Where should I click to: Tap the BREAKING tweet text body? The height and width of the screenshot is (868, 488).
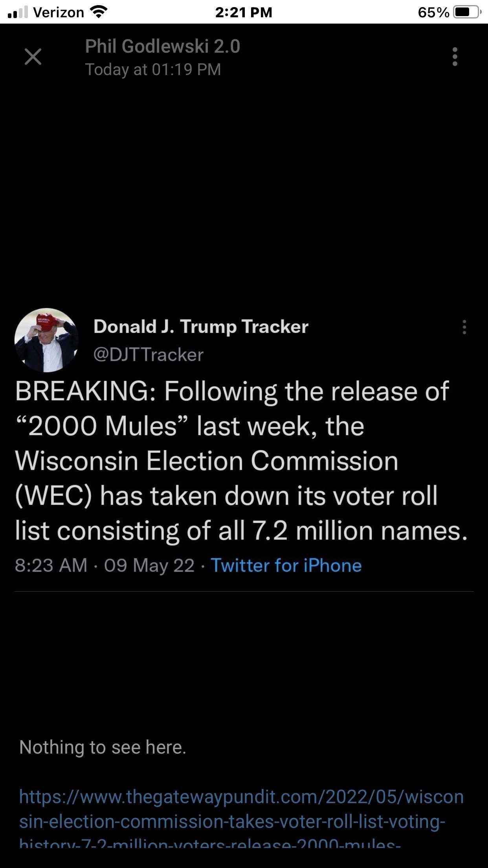pyautogui.click(x=241, y=461)
